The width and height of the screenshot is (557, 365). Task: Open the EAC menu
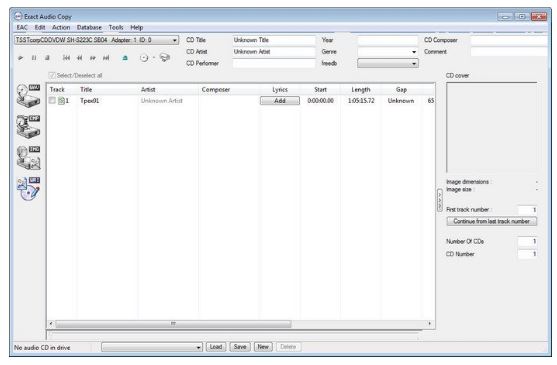[x=22, y=27]
